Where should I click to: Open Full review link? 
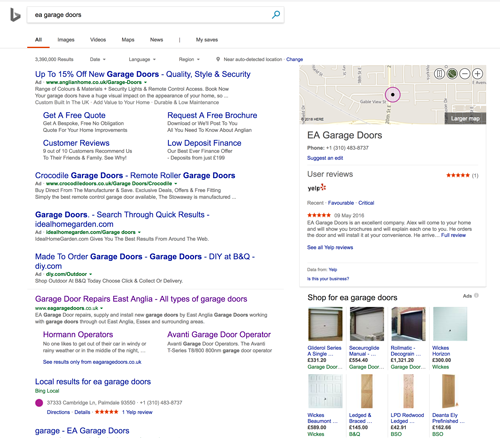[x=453, y=235]
